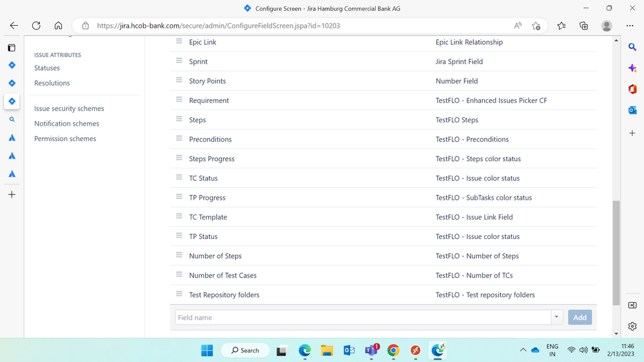The height and width of the screenshot is (362, 644).
Task: Click the plus icon to customize Edge sidebar
Action: coord(632,133)
